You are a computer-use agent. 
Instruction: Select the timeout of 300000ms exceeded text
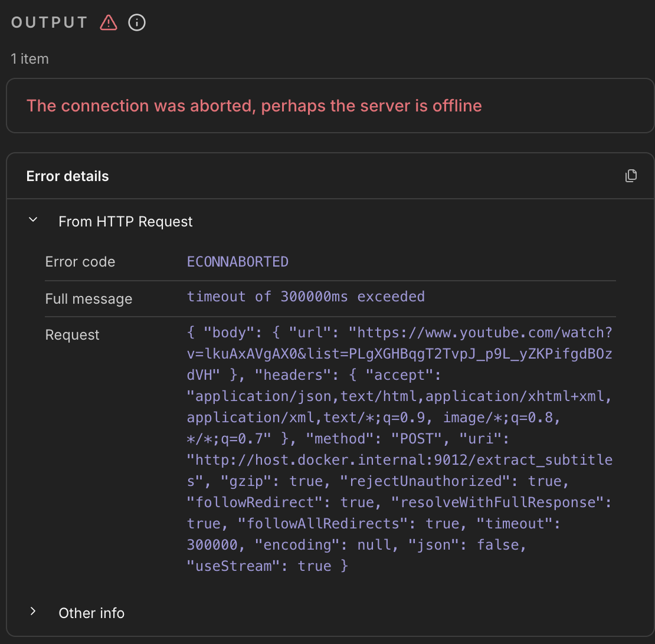(x=306, y=297)
